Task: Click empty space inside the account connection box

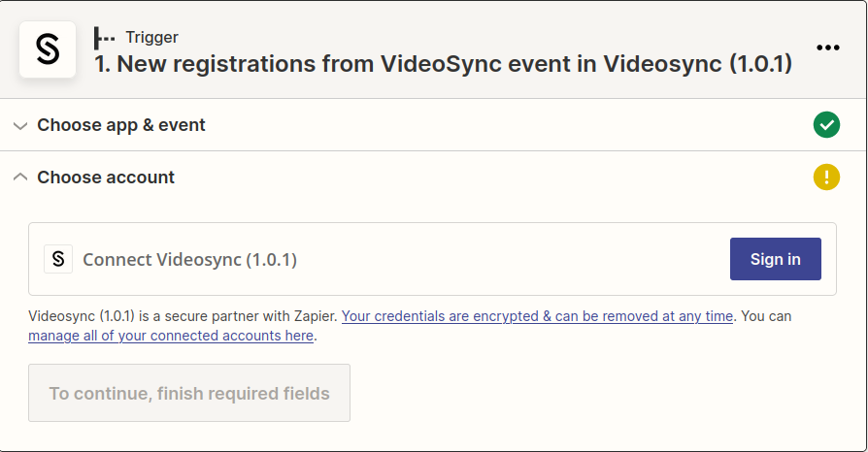Action: pos(505,259)
